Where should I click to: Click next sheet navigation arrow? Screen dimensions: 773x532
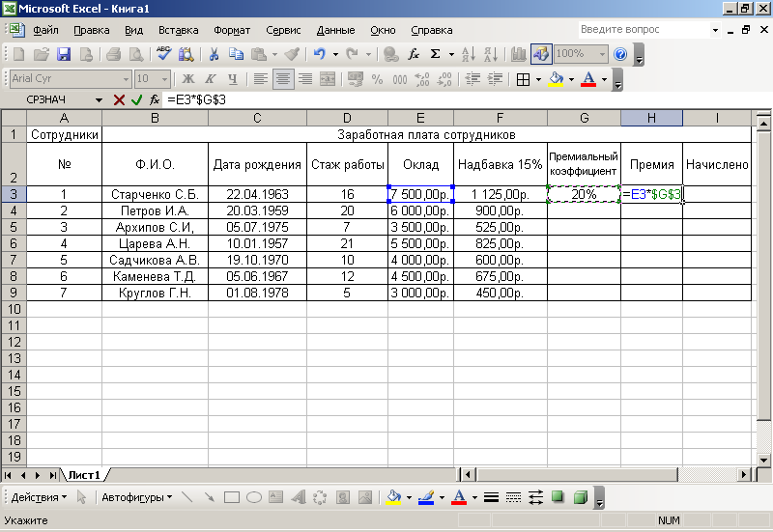coord(38,475)
